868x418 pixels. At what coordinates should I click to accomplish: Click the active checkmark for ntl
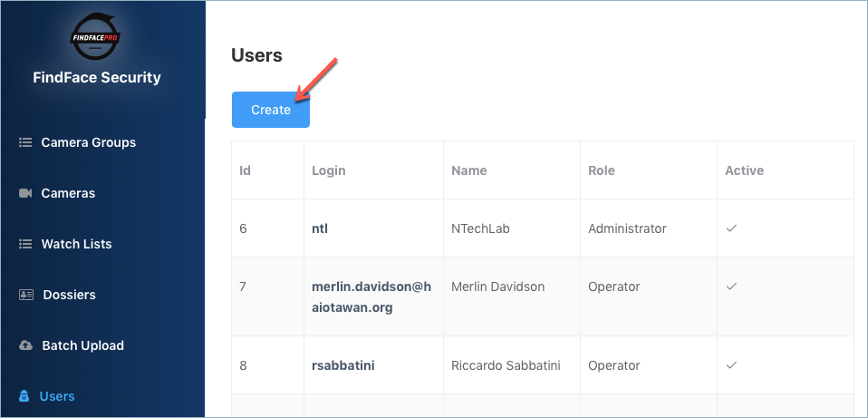point(731,228)
